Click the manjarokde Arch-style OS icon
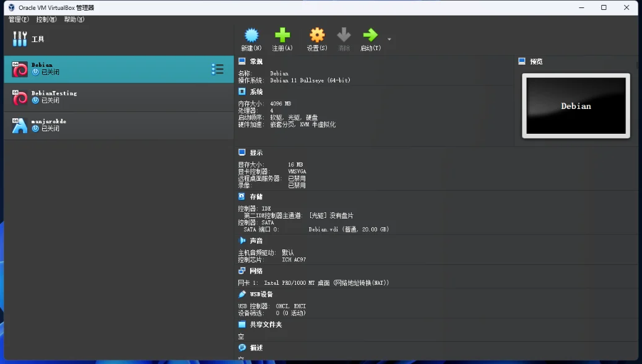 point(20,126)
